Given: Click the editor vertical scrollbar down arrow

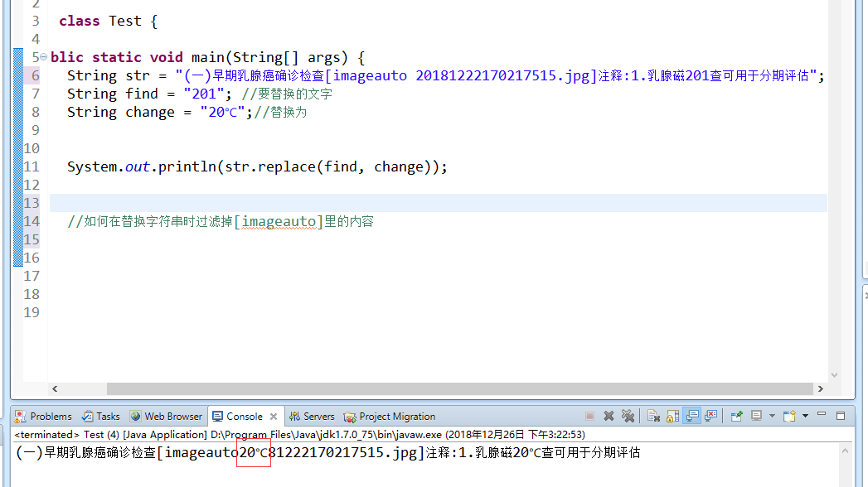Looking at the screenshot, I should coord(834,375).
